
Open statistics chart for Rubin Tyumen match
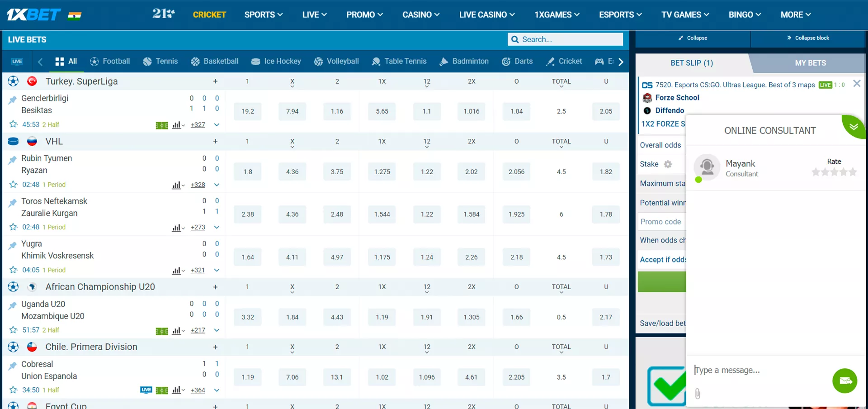178,185
